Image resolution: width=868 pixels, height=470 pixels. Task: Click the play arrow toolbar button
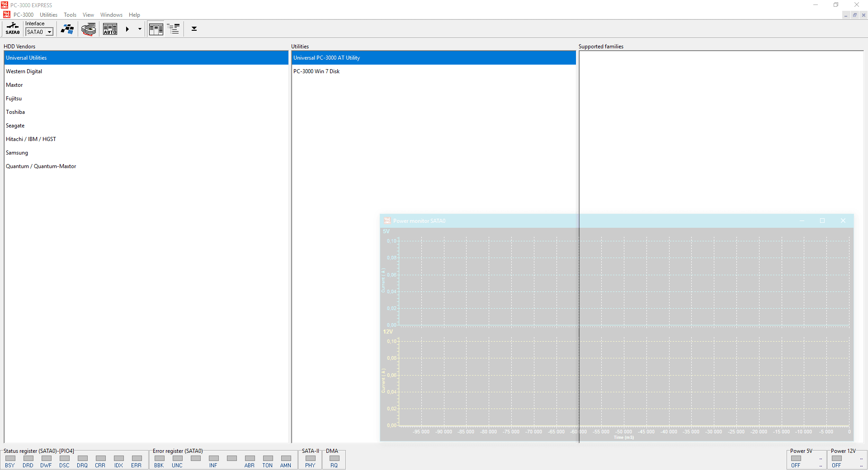pos(127,29)
